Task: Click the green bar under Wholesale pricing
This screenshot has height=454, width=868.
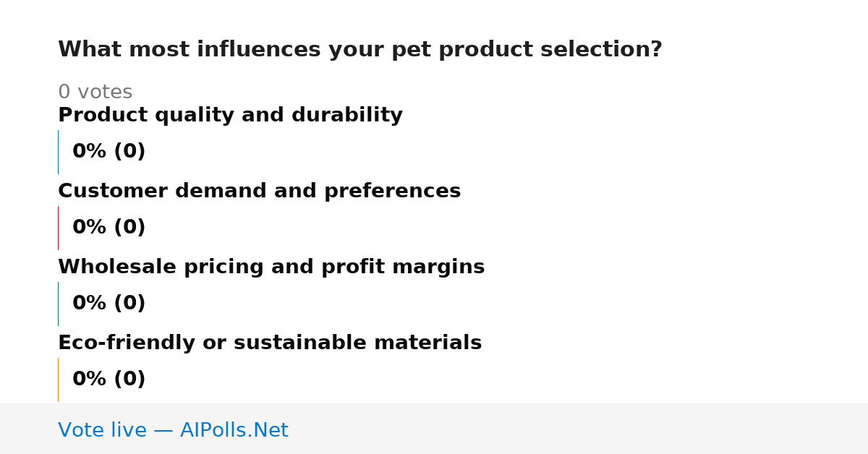Action: [x=58, y=304]
